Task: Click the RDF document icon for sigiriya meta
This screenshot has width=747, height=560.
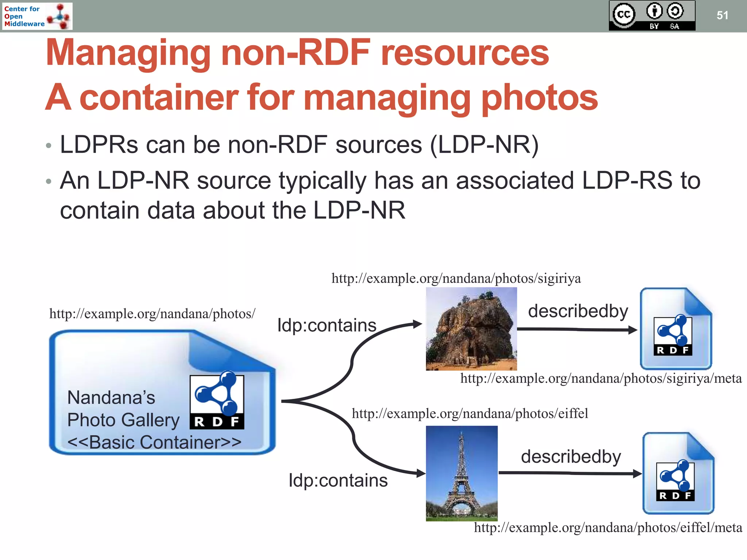Action: click(676, 329)
